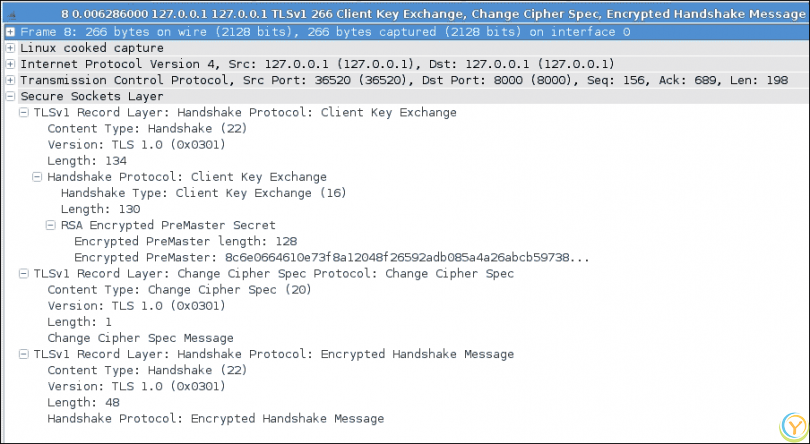
Task: Expand the Transmission Control Protocol section
Action: pos(10,80)
